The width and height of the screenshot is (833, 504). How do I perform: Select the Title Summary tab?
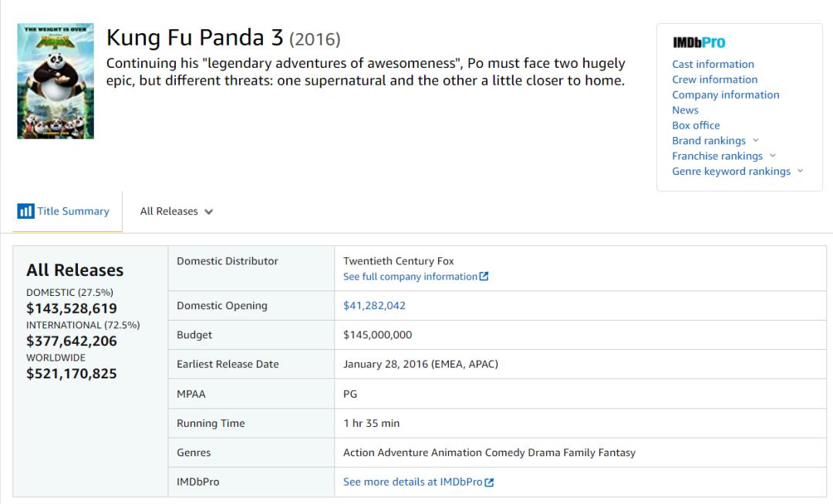[73, 211]
